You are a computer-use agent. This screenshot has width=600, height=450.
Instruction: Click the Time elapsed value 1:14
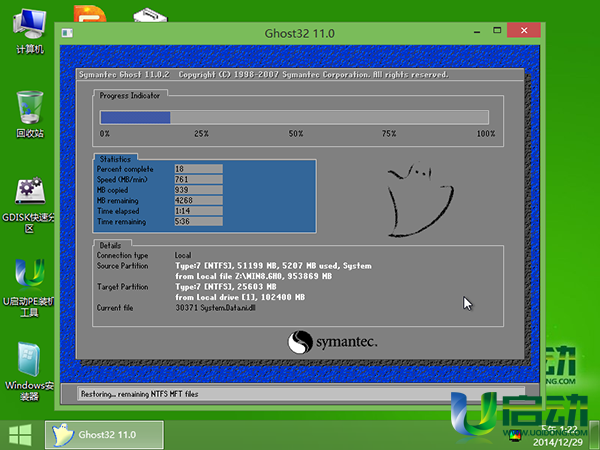click(199, 211)
